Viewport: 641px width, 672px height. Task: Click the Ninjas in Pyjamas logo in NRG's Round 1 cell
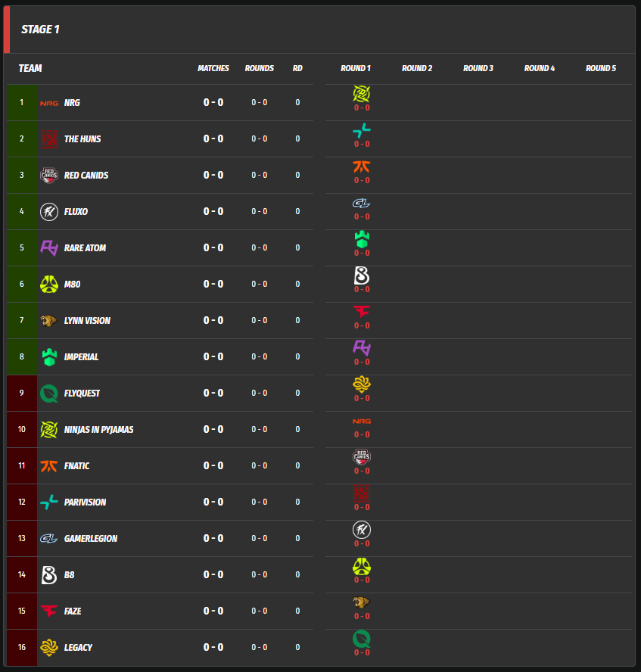click(x=362, y=94)
